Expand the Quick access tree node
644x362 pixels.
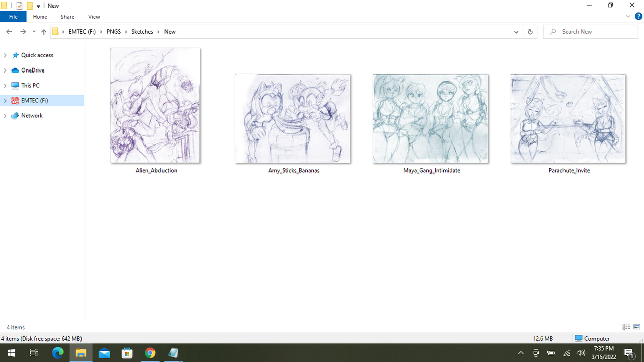5,55
